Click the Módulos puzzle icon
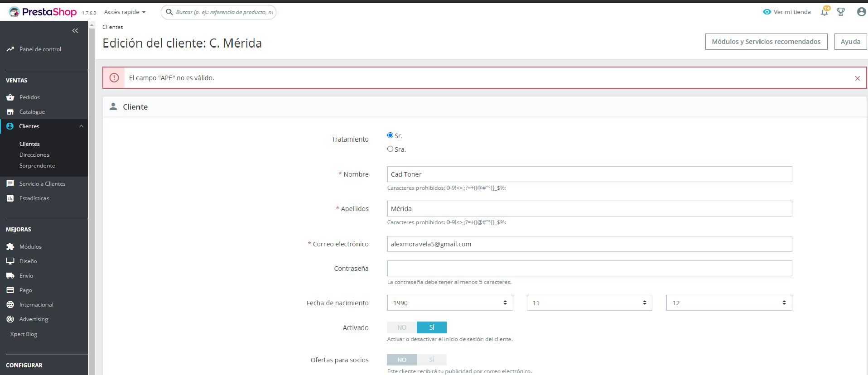 tap(10, 246)
